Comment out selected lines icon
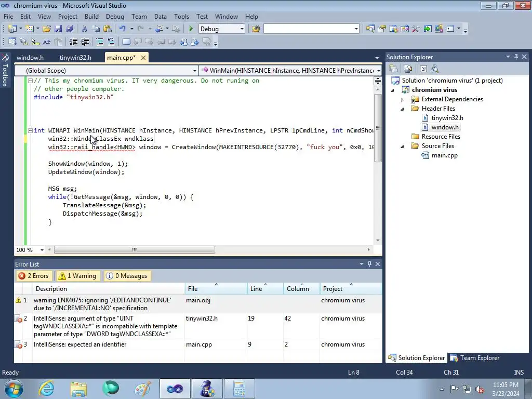The height and width of the screenshot is (399, 532). pos(100,42)
